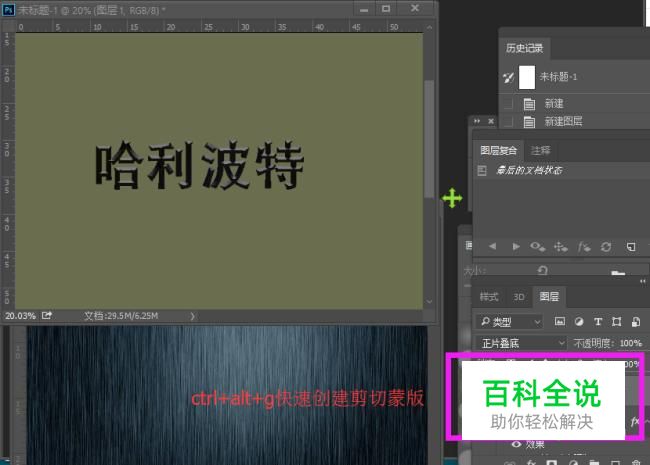Update appearances fx of layer comp icon

(x=584, y=247)
